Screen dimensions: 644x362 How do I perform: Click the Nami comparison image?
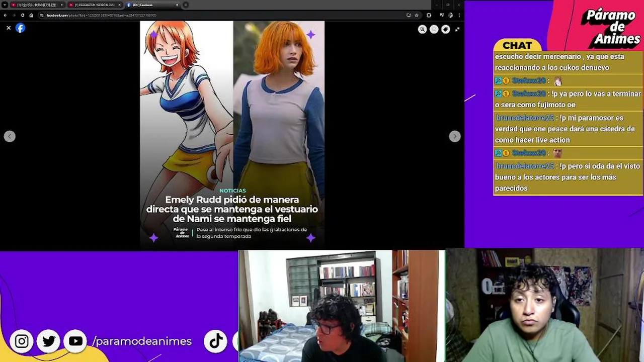(232, 135)
